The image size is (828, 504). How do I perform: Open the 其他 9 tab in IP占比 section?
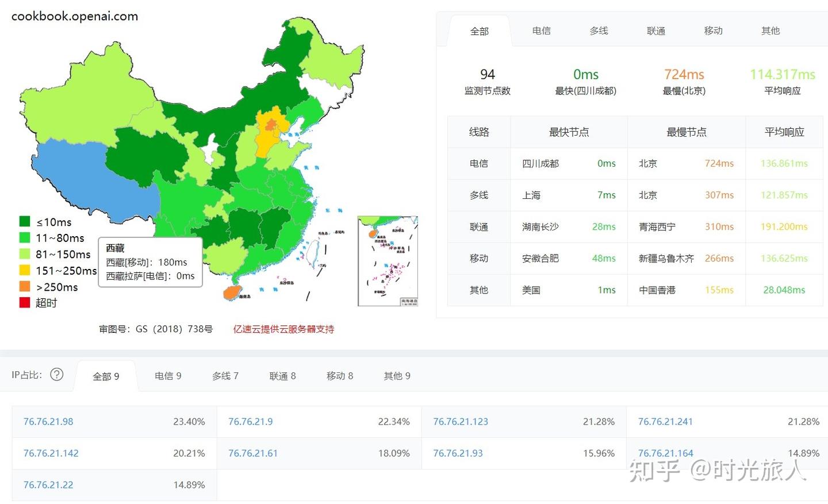tap(396, 375)
